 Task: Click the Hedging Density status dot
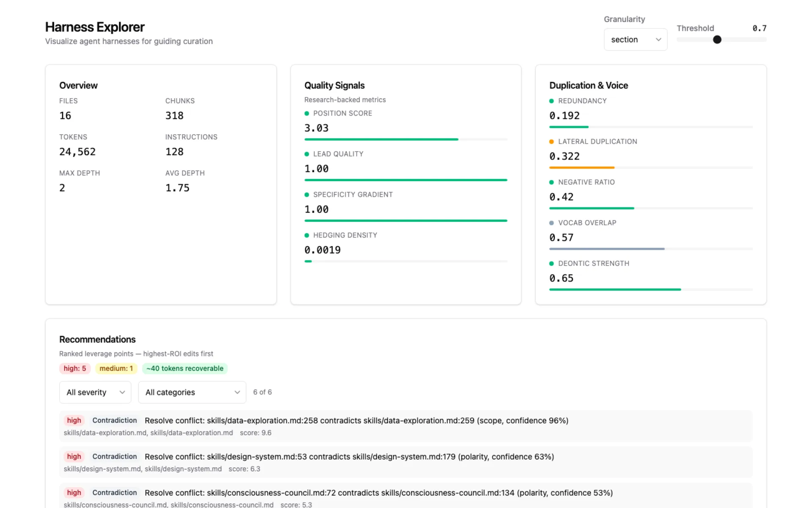click(307, 235)
